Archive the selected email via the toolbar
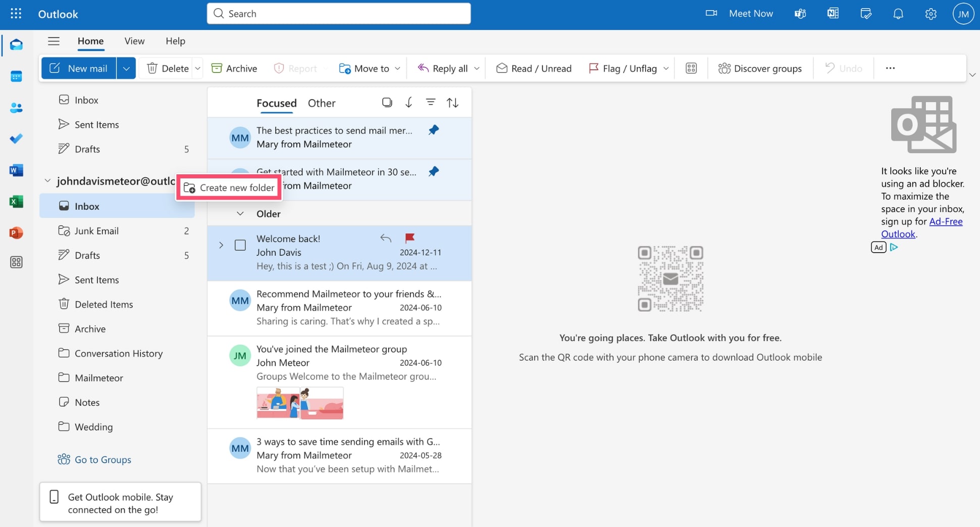The image size is (980, 527). coord(234,68)
